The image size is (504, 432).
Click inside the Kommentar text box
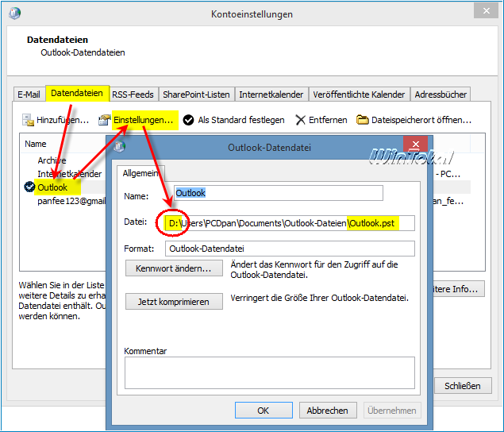pyautogui.click(x=270, y=372)
